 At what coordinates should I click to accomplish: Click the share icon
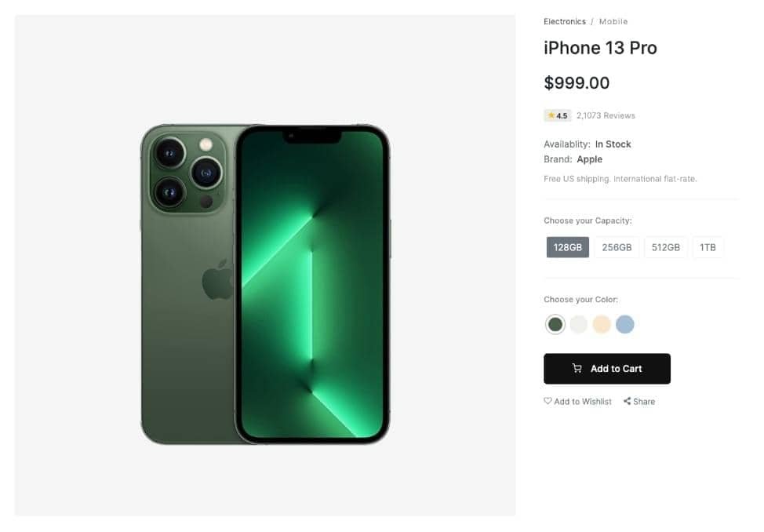click(x=628, y=401)
